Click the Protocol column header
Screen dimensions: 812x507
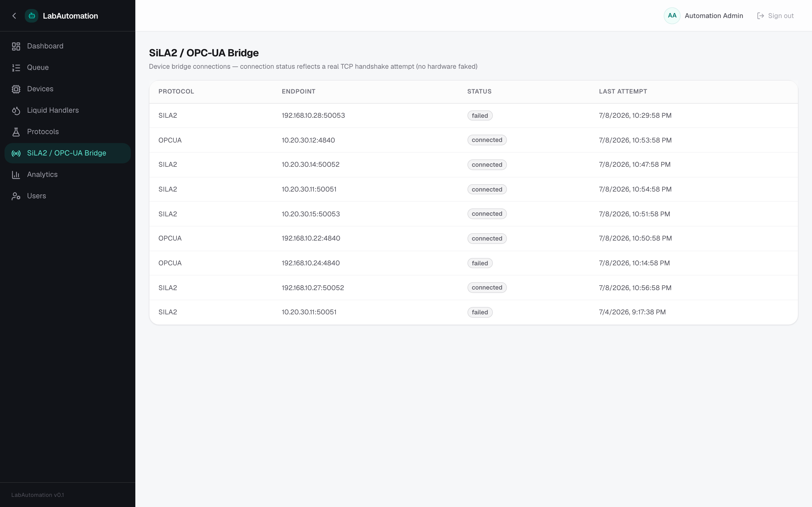(176, 92)
